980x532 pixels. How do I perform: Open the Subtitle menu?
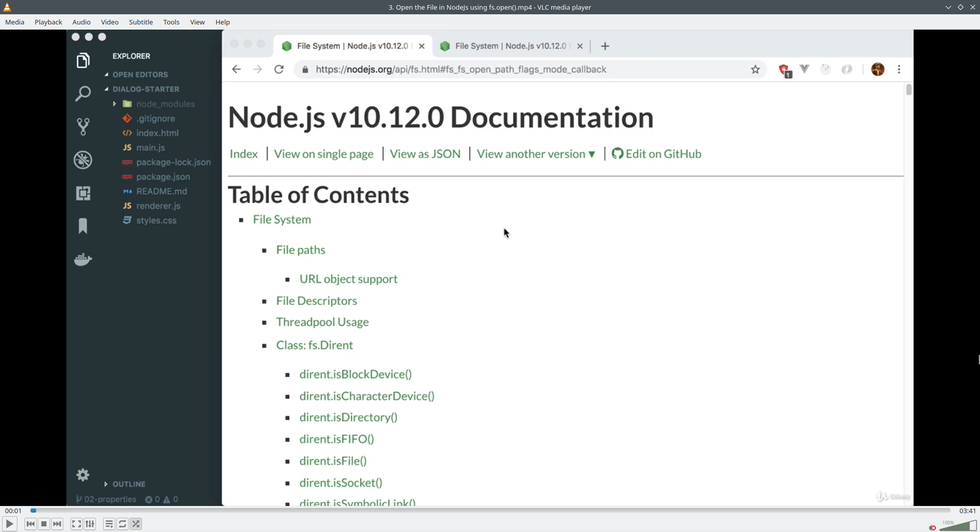click(141, 22)
